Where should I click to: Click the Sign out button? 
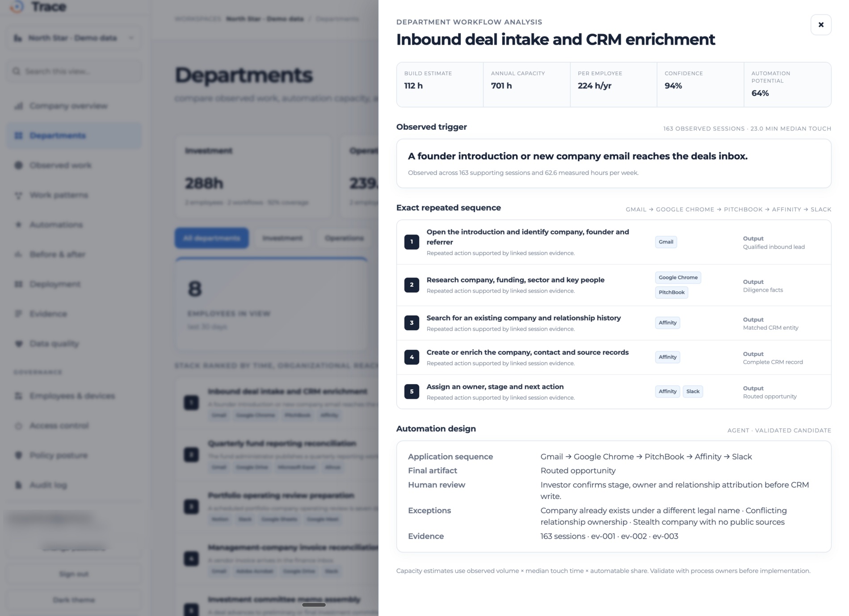point(74,574)
